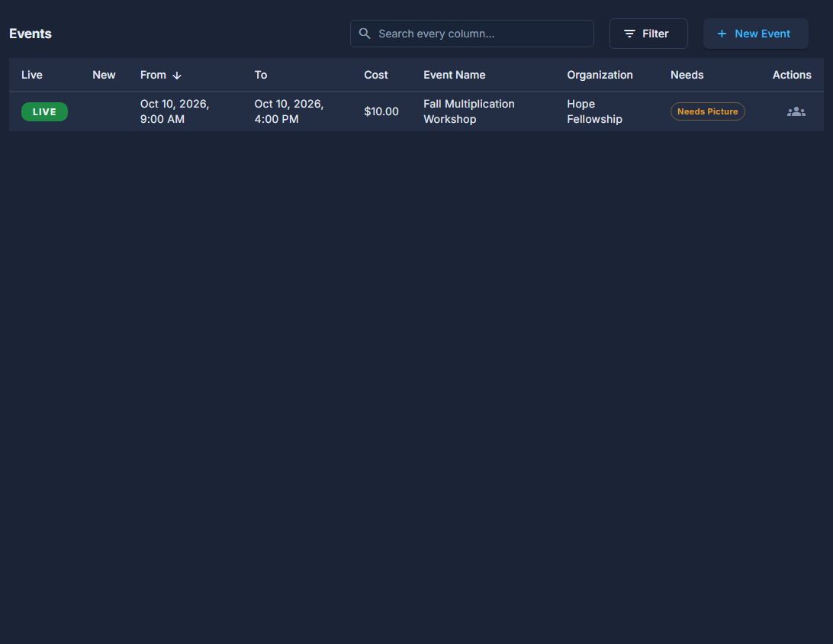Sort by the Needs column header
This screenshot has height=644, width=833.
[x=687, y=75]
